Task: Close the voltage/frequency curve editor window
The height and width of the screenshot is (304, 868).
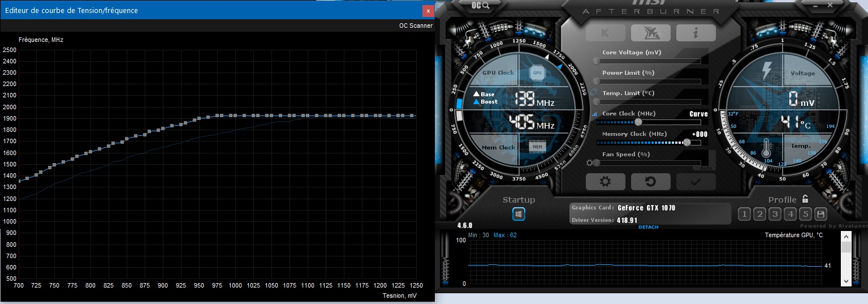Action: (x=428, y=10)
